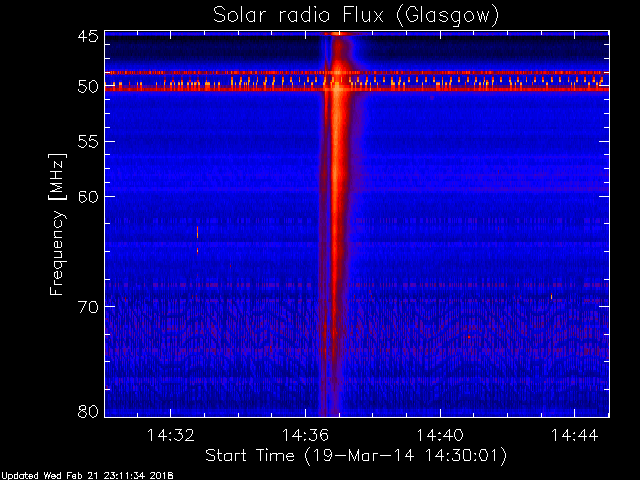The height and width of the screenshot is (480, 640).
Task: Click the 14:44 time tick label
Action: click(575, 435)
